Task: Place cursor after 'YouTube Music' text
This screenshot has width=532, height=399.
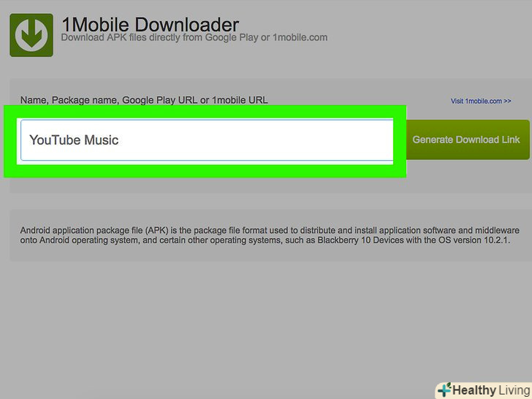Action: click(x=119, y=140)
